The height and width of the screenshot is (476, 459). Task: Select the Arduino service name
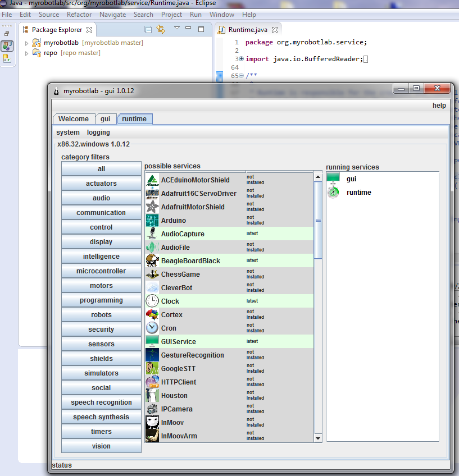pyautogui.click(x=174, y=221)
